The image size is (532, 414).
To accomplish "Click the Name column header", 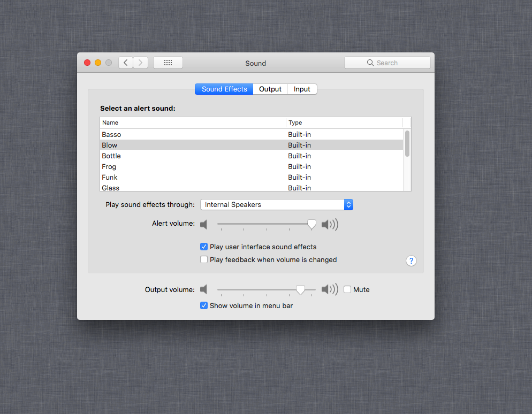I will tap(193, 122).
